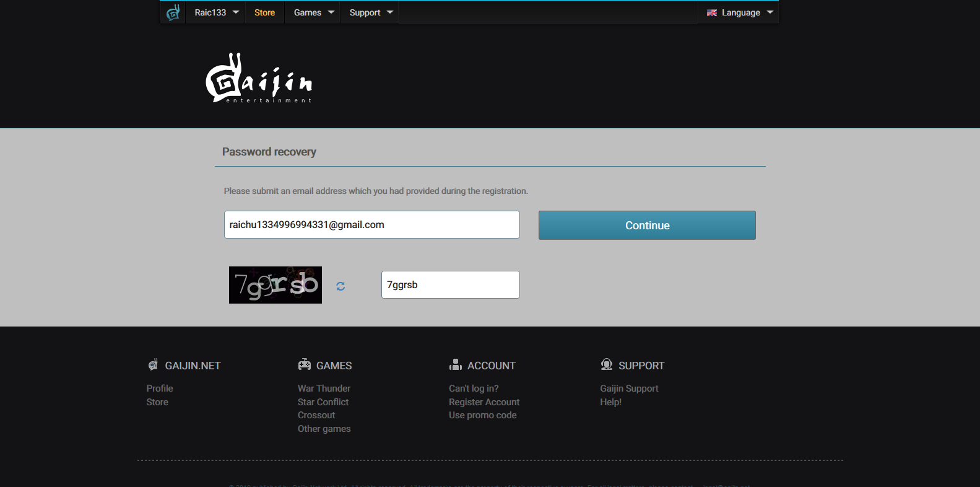980x487 pixels.
Task: Open the footer Store link
Action: tap(157, 402)
